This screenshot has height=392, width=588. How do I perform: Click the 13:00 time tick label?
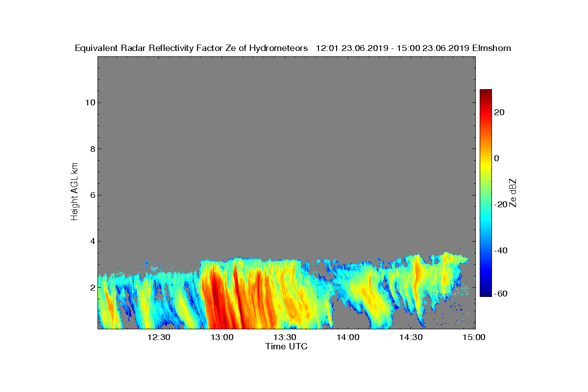click(x=222, y=337)
